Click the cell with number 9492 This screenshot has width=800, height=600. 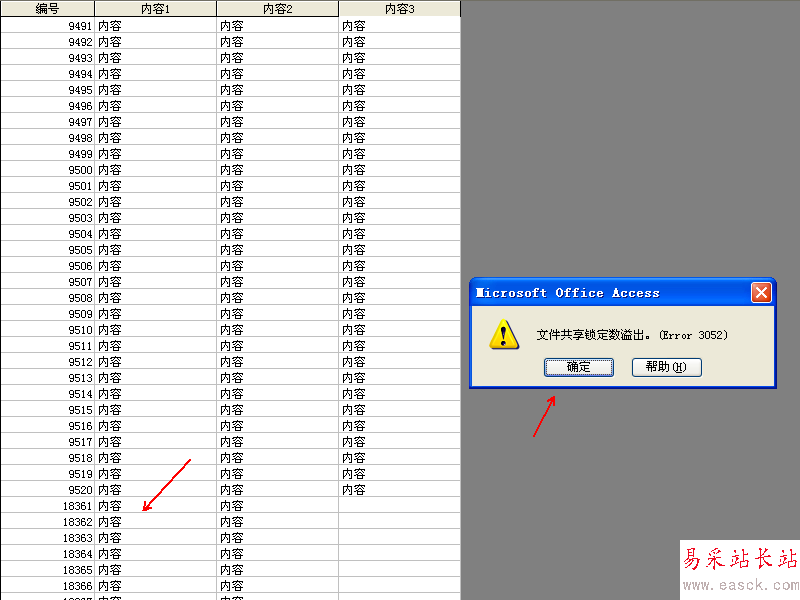click(47, 41)
